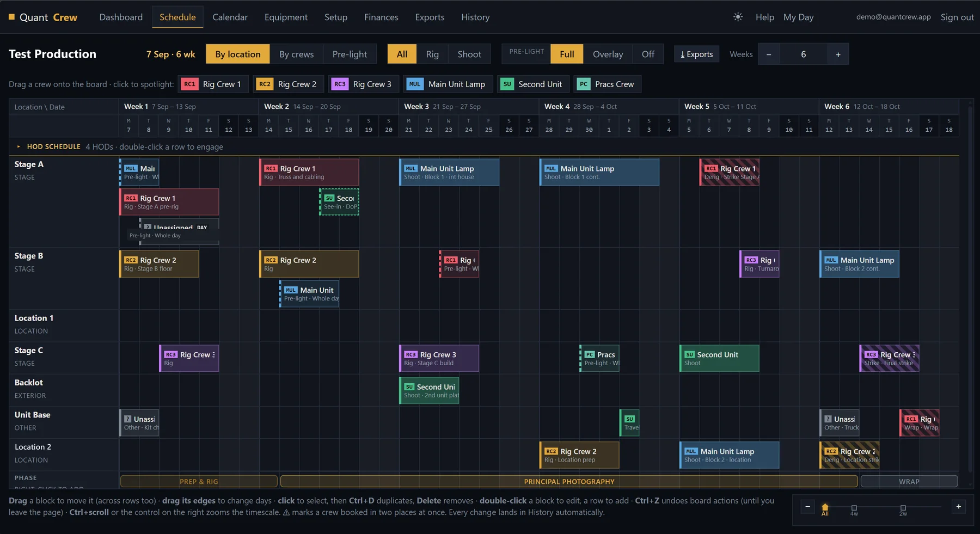Click the PC badge in the Pracs Crew legend chip

(x=584, y=84)
